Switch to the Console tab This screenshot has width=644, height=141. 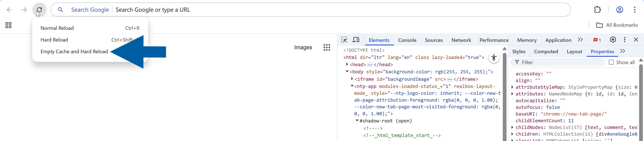407,40
